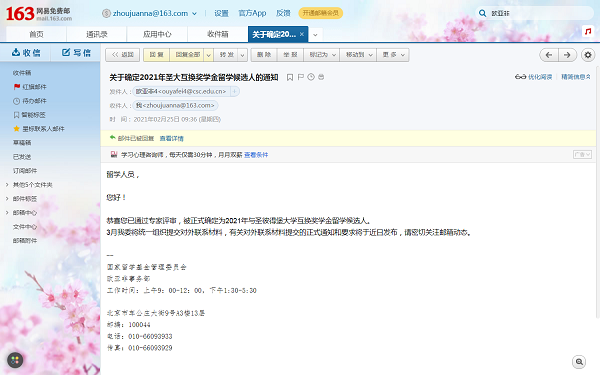600x375 pixels.
Task: Click the zoom magnifier button at bottom-right
Action: pyautogui.click(x=579, y=362)
